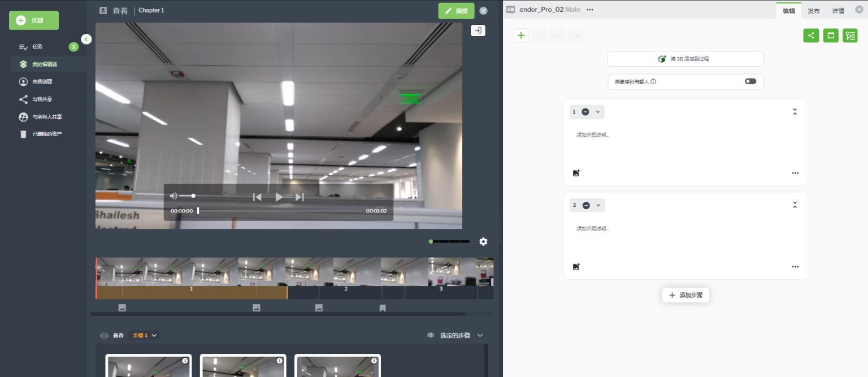Screen dimensions: 868x377
Task: Toggle the eye icon beside 查看
Action: pos(104,335)
